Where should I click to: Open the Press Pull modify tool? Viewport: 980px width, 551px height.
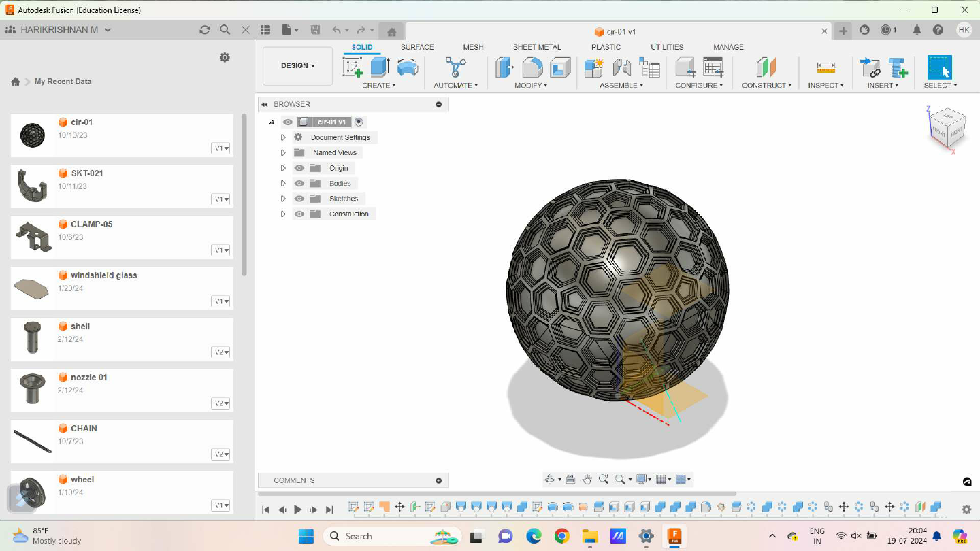click(x=504, y=68)
